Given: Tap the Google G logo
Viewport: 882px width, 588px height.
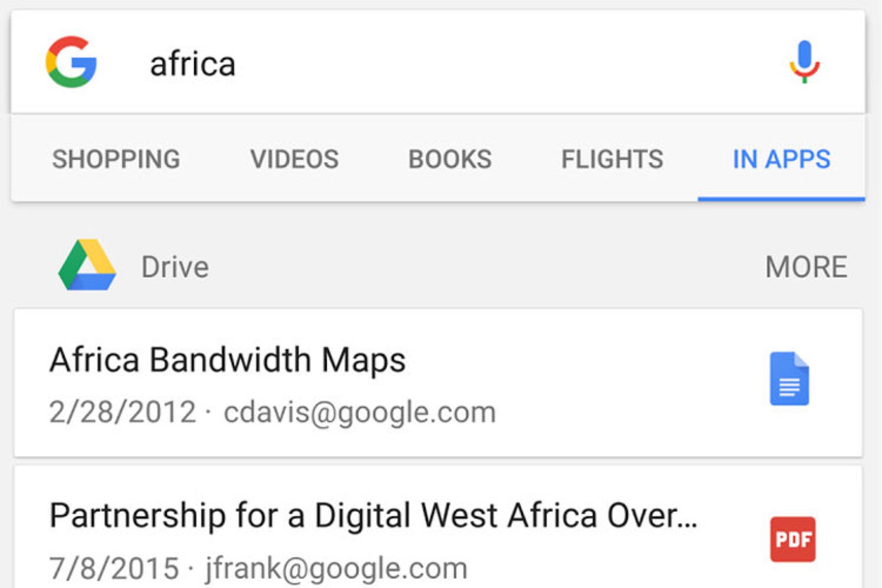Looking at the screenshot, I should (71, 62).
